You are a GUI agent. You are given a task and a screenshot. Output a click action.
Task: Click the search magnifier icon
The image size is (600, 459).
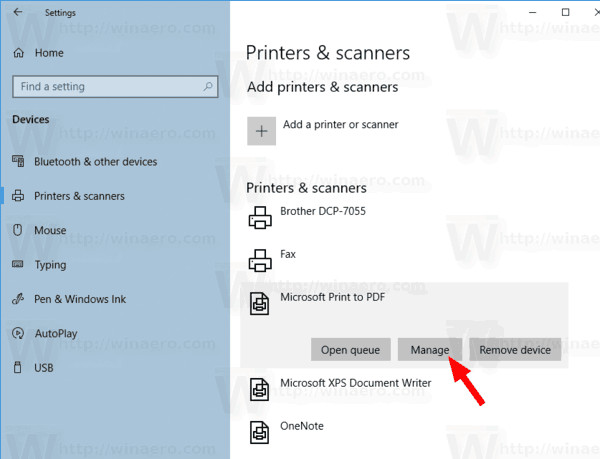[x=208, y=86]
